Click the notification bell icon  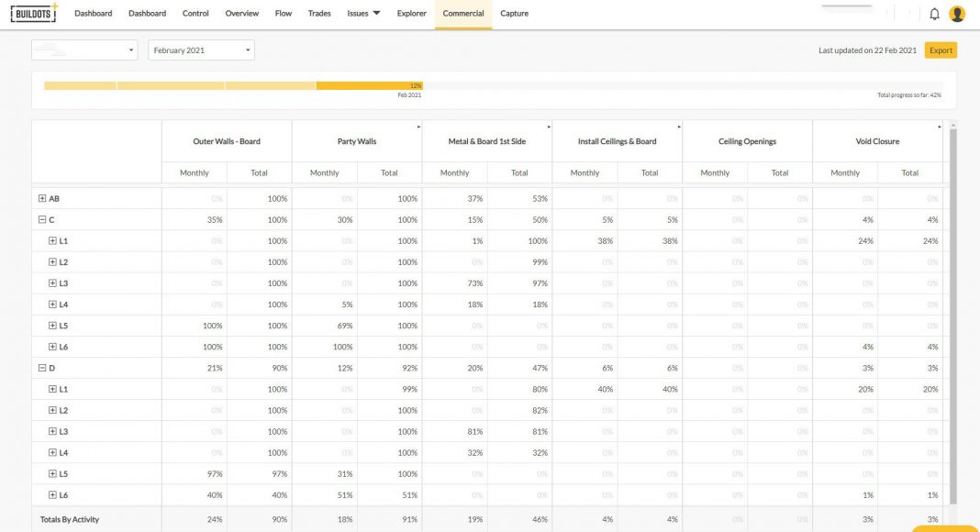934,14
